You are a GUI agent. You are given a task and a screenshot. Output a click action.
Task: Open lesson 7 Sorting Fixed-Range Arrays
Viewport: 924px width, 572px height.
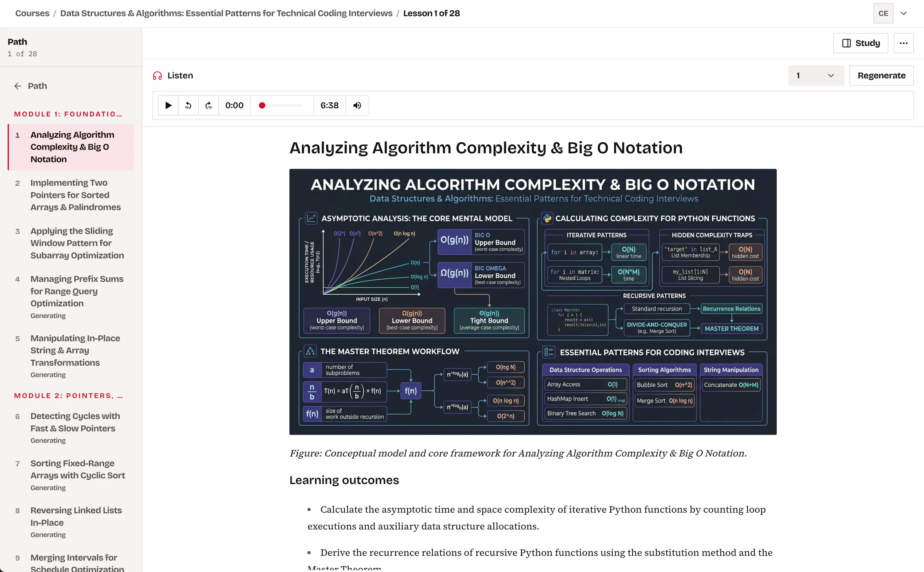tap(71, 475)
